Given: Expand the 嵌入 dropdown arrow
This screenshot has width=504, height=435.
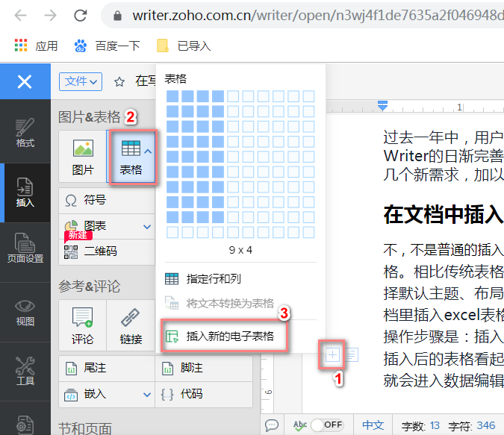Looking at the screenshot, I should pyautogui.click(x=147, y=395).
